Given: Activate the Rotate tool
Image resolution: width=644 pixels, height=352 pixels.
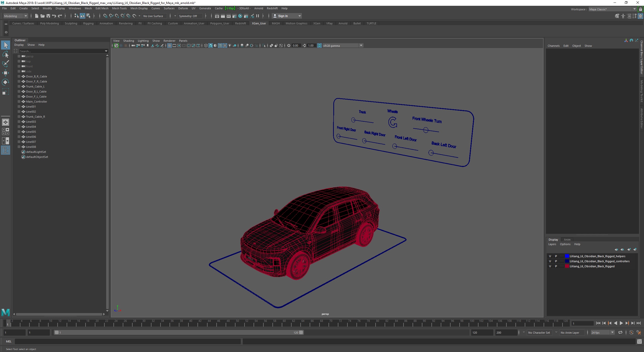Looking at the screenshot, I should pyautogui.click(x=6, y=82).
